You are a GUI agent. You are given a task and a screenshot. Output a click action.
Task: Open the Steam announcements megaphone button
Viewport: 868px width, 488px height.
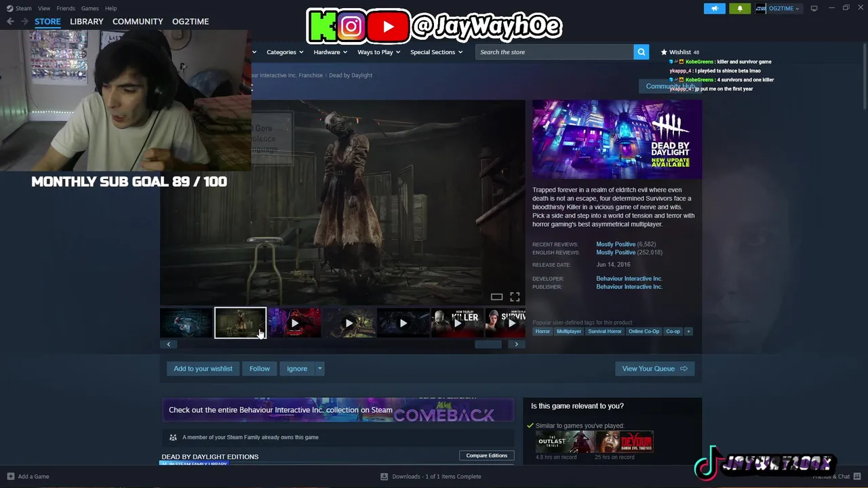click(714, 8)
